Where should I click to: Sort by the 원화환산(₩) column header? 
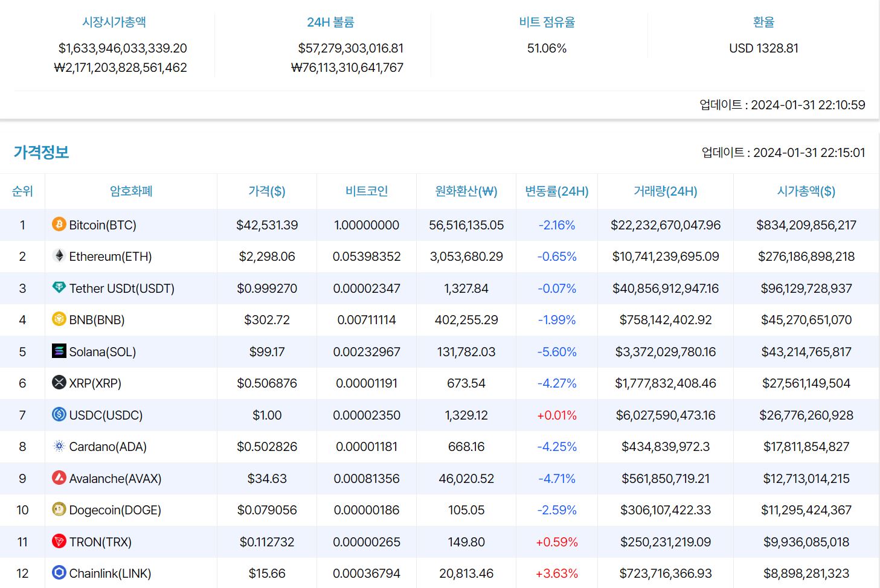point(466,191)
